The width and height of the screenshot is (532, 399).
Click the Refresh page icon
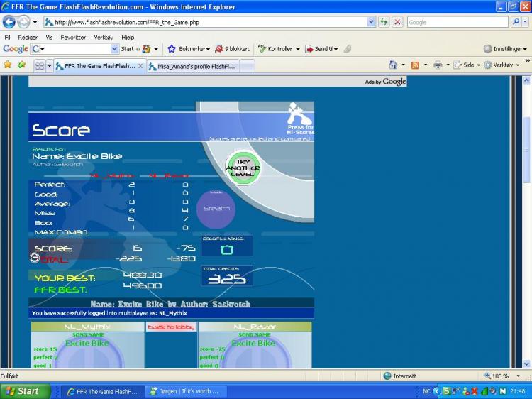click(x=384, y=22)
